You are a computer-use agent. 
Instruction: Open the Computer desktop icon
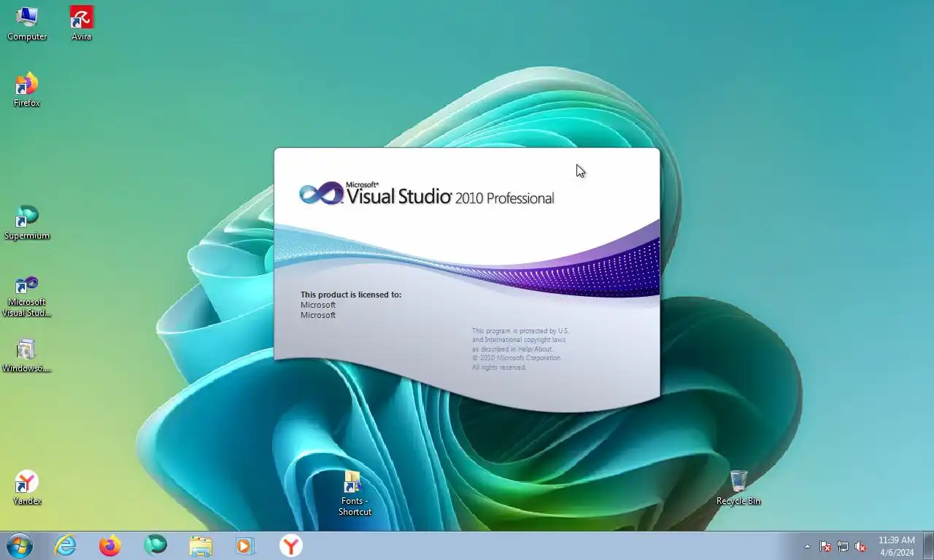pyautogui.click(x=27, y=23)
